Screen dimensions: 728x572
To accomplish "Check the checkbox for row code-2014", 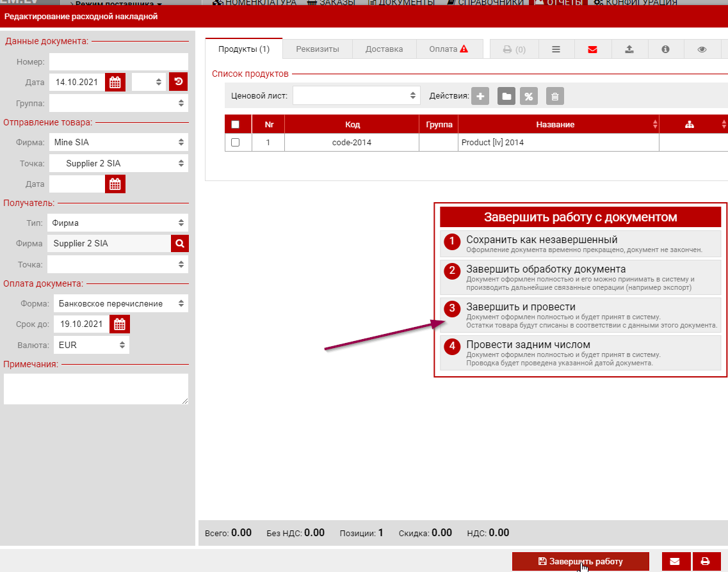I will [x=235, y=143].
